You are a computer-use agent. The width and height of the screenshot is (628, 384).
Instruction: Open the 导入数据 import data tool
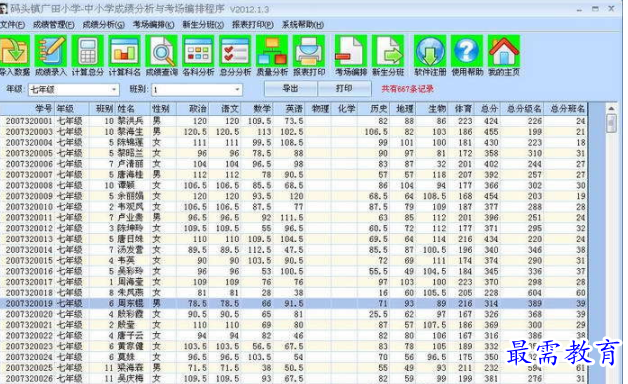(15, 56)
